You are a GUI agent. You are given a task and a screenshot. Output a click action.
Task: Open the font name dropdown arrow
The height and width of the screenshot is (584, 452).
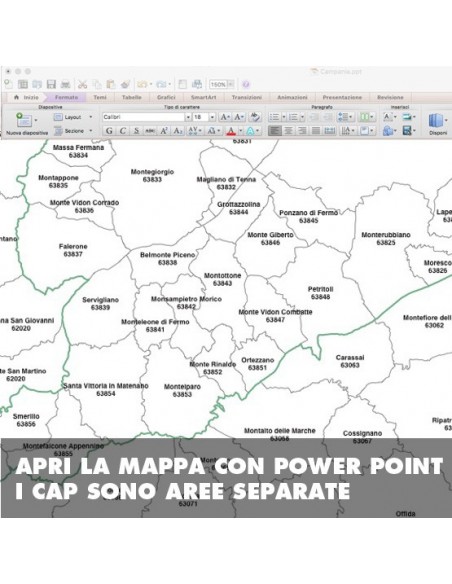[x=188, y=117]
